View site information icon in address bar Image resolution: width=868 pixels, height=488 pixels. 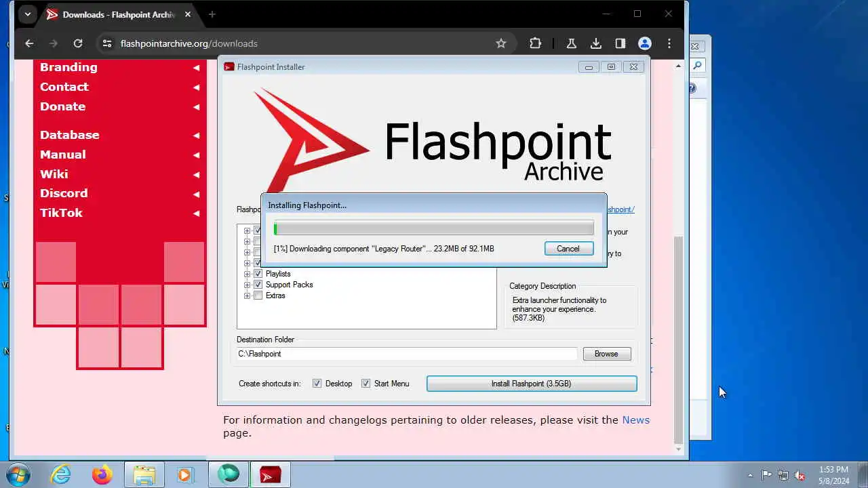(106, 43)
